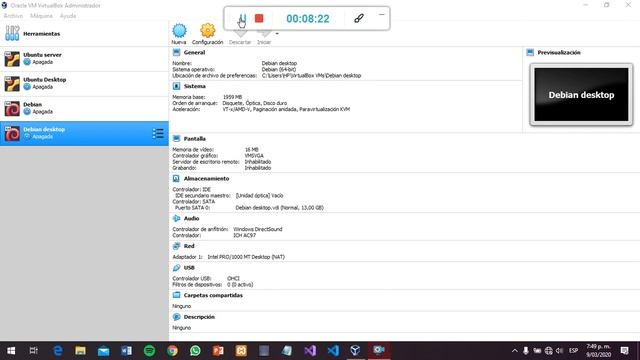Select the Debian desktop virtual machine
This screenshot has height=360, width=640.
pyautogui.click(x=84, y=133)
